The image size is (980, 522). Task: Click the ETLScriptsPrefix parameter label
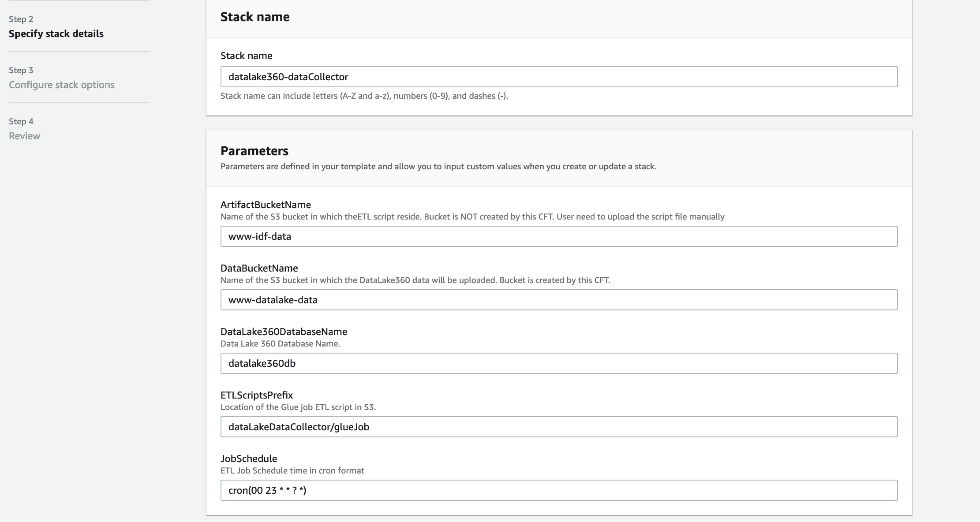(x=256, y=395)
